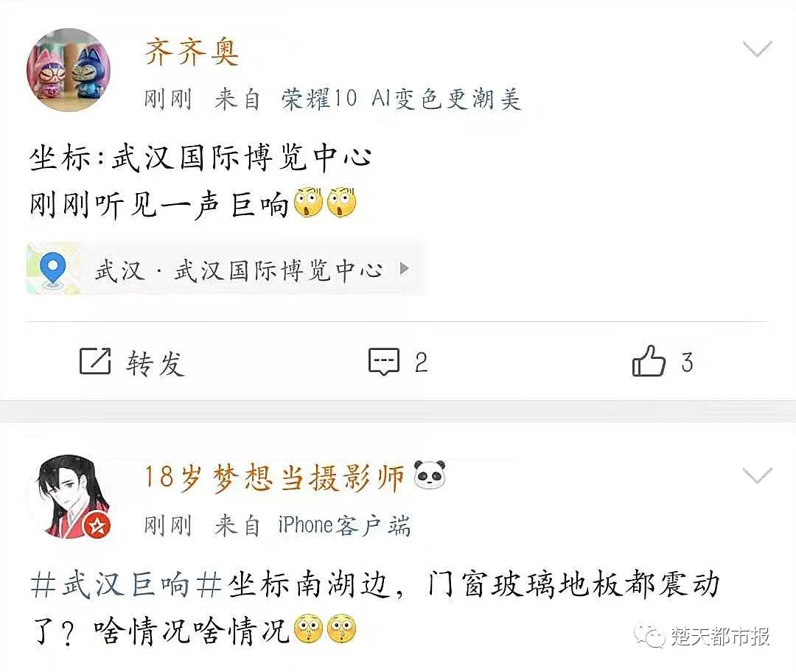Screen dimensions: 796x672
Task: Open 齐齐奥's profile by username
Action: pyautogui.click(x=192, y=52)
